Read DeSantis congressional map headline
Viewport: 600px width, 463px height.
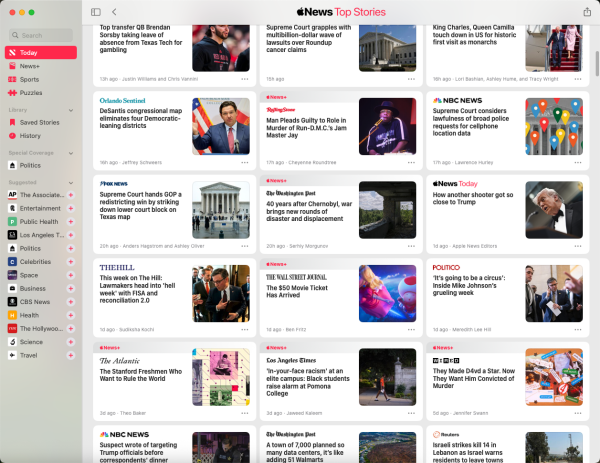pyautogui.click(x=140, y=118)
